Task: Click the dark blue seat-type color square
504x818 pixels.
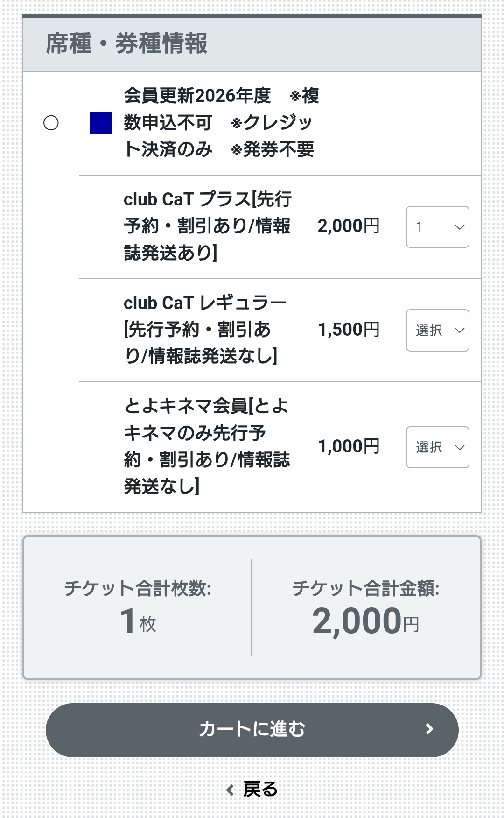Action: tap(101, 123)
